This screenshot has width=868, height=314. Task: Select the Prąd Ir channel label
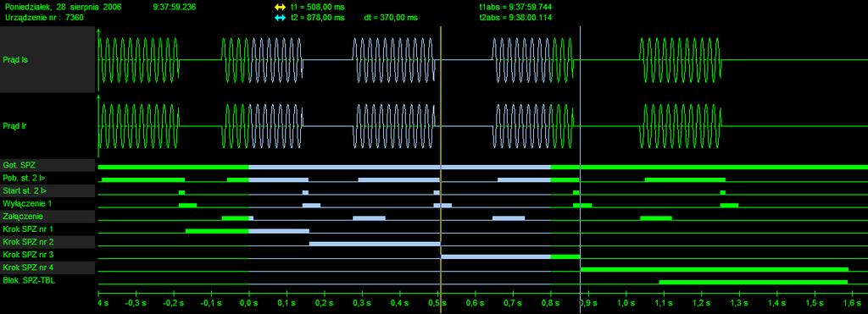[15, 126]
